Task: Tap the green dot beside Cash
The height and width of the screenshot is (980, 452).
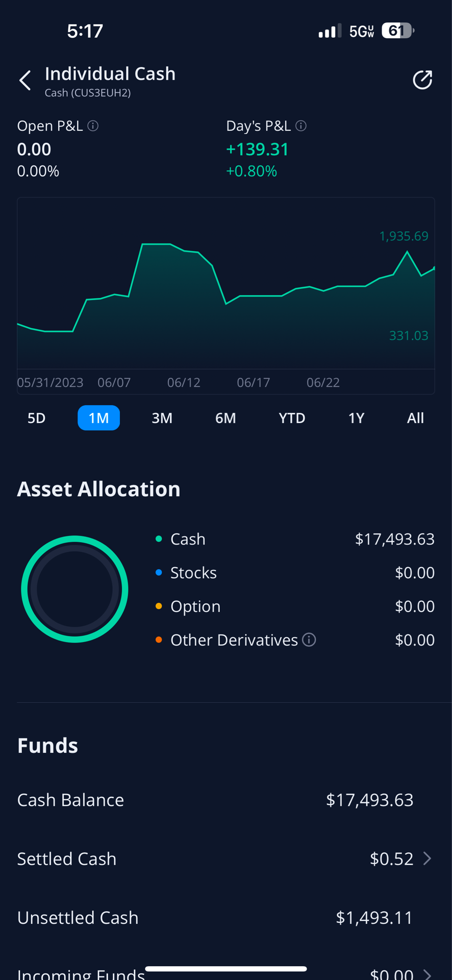Action: click(x=159, y=539)
